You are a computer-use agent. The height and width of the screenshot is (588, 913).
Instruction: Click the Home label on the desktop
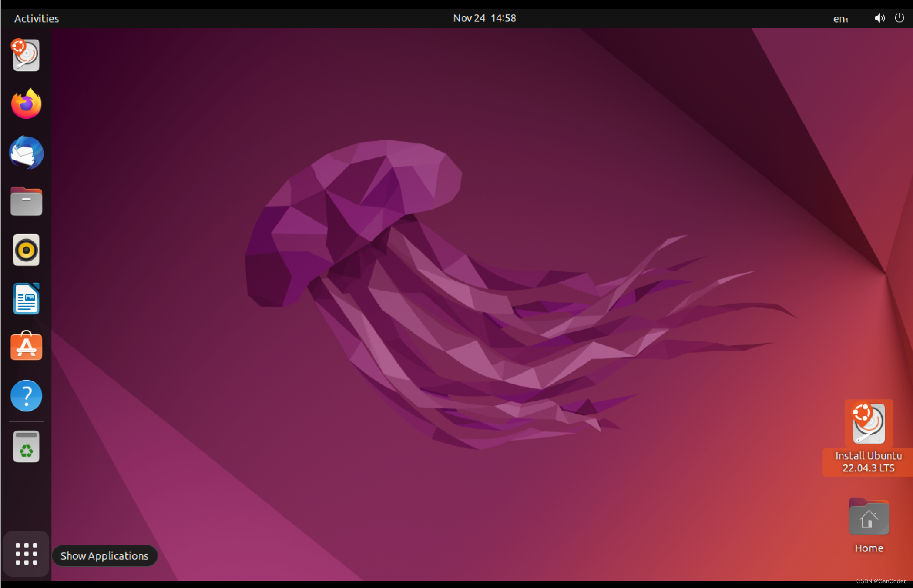pyautogui.click(x=869, y=548)
